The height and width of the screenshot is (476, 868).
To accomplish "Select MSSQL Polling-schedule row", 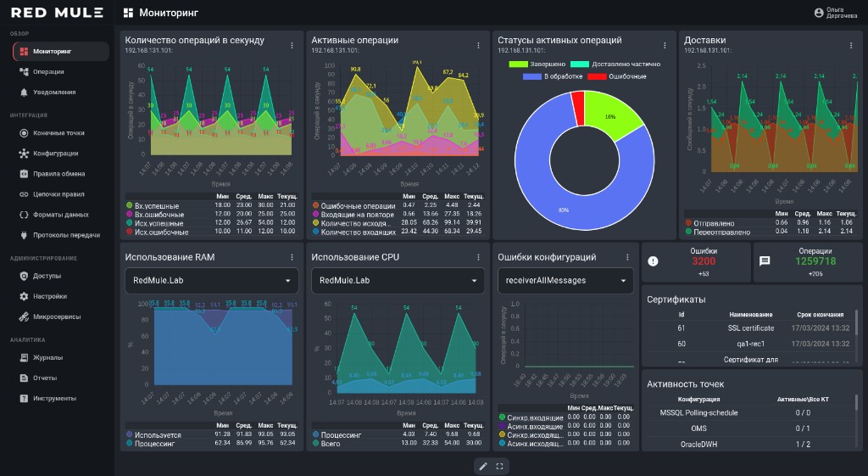I will click(x=751, y=413).
